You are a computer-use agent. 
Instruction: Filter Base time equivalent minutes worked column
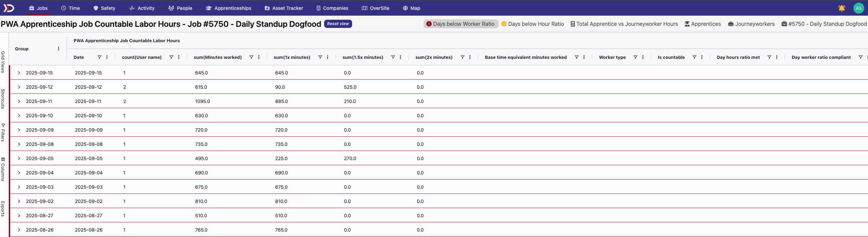tap(577, 57)
